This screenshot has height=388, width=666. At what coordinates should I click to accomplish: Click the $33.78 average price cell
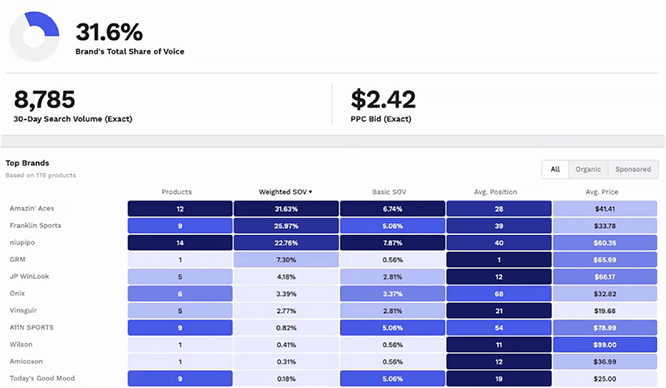(x=605, y=226)
